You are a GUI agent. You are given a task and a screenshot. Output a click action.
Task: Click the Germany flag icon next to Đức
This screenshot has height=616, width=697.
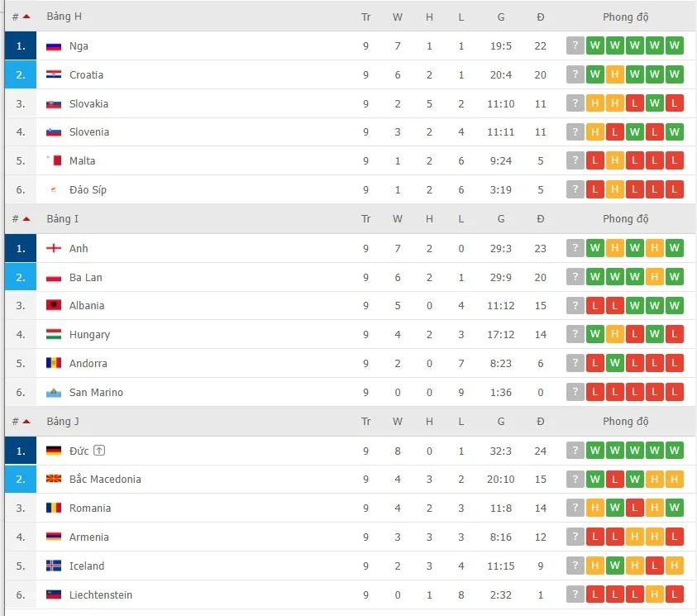tap(53, 451)
